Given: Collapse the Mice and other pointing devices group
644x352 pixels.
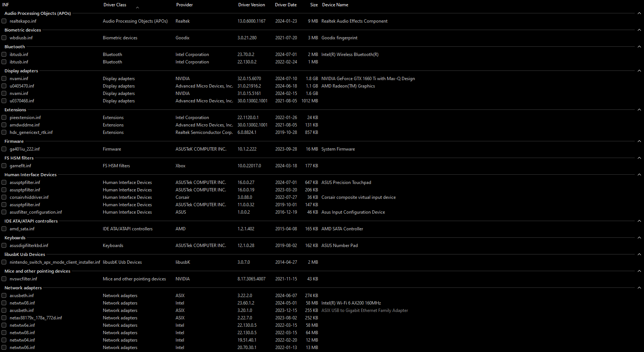Looking at the screenshot, I should point(639,271).
